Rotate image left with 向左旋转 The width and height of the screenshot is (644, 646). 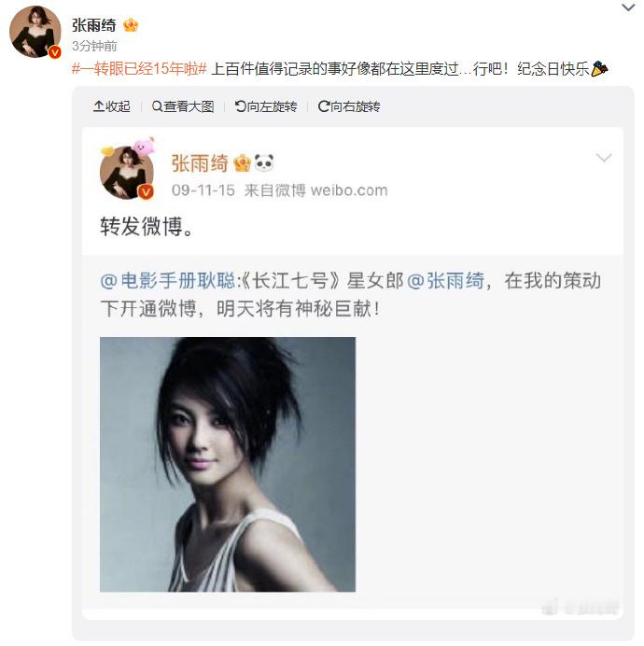click(266, 106)
